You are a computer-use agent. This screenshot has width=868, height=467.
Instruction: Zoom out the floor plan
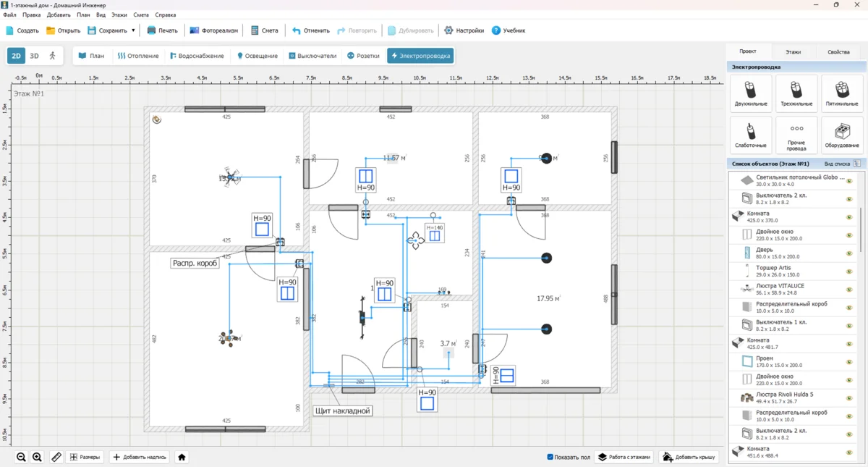click(x=21, y=457)
